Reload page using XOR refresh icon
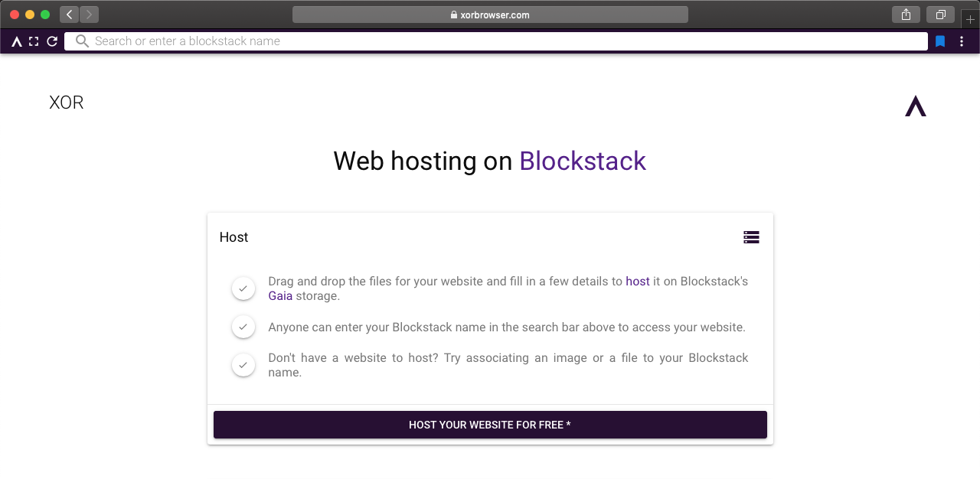 [52, 41]
